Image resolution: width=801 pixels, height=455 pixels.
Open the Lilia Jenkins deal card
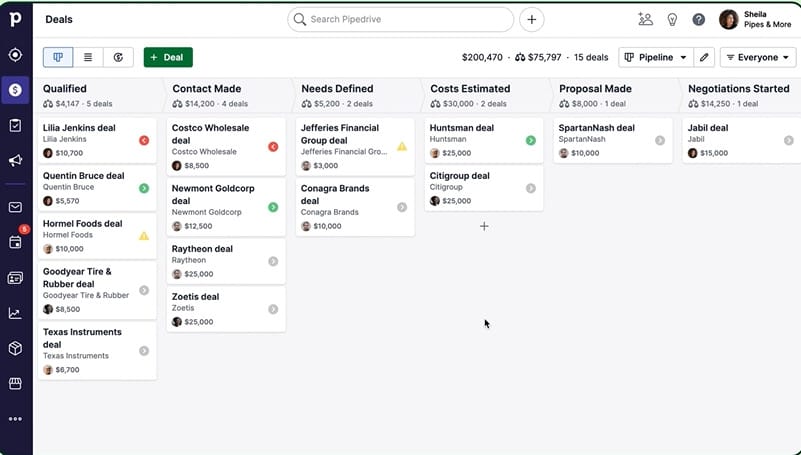coord(97,140)
